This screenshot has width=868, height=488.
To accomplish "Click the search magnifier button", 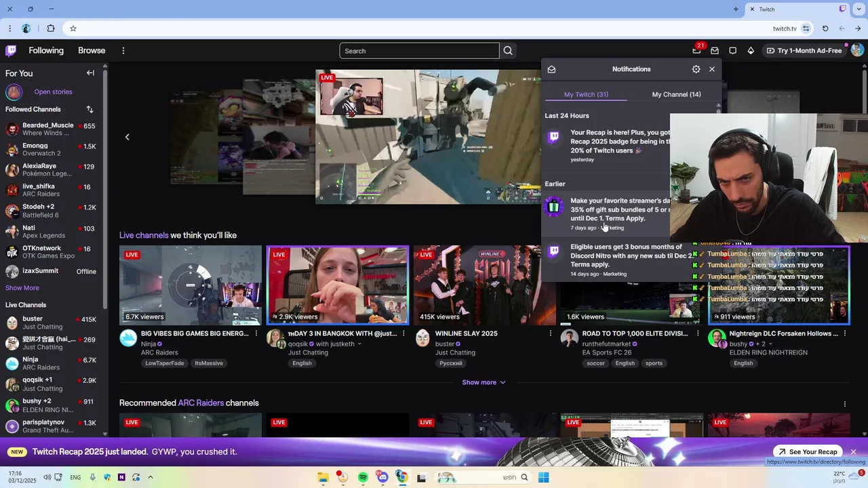I will (508, 51).
